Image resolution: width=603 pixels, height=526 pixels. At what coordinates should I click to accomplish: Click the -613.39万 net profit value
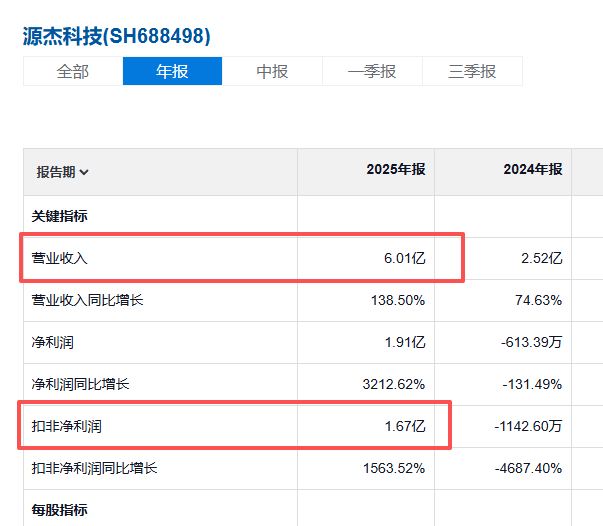point(532,342)
